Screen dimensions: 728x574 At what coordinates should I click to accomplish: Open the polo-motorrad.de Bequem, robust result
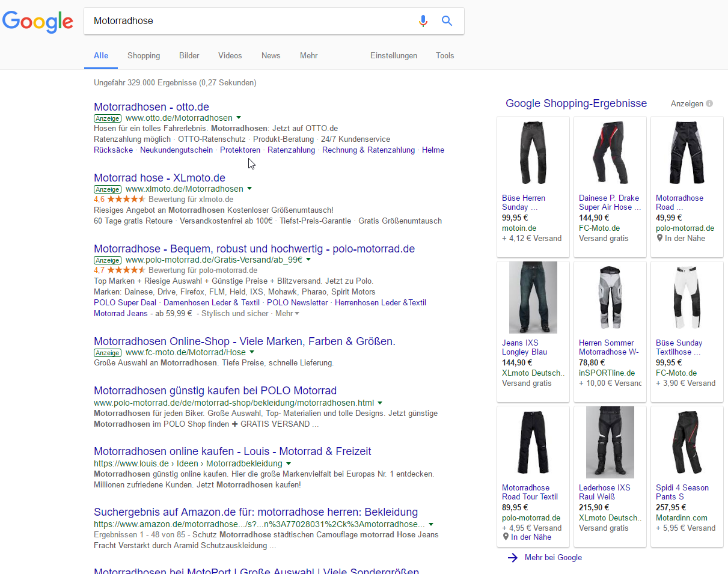[x=254, y=249]
